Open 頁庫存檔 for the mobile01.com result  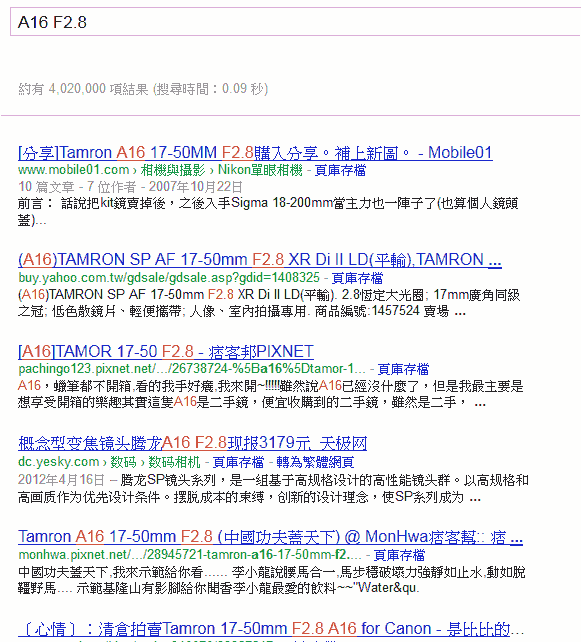click(x=340, y=170)
